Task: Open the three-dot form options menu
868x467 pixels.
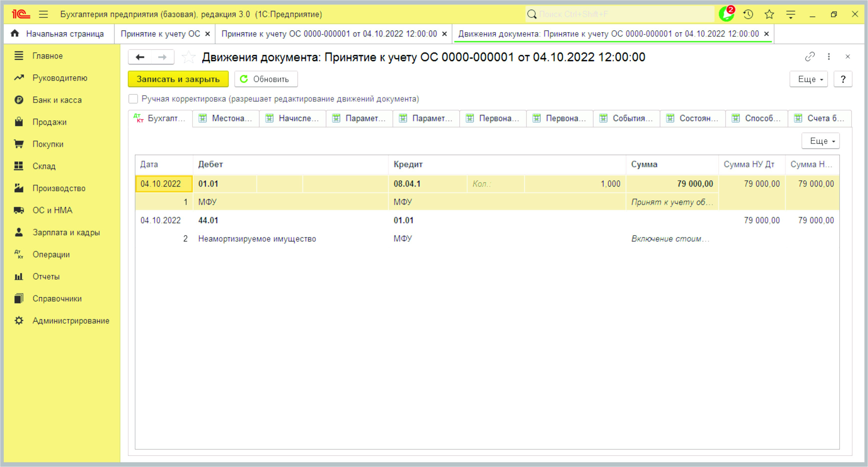Action: pos(829,57)
